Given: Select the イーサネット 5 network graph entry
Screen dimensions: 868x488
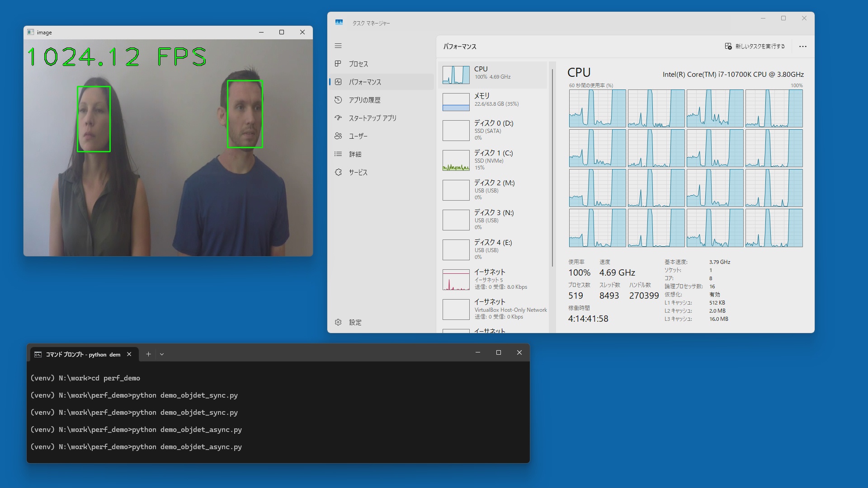Looking at the screenshot, I should point(456,279).
